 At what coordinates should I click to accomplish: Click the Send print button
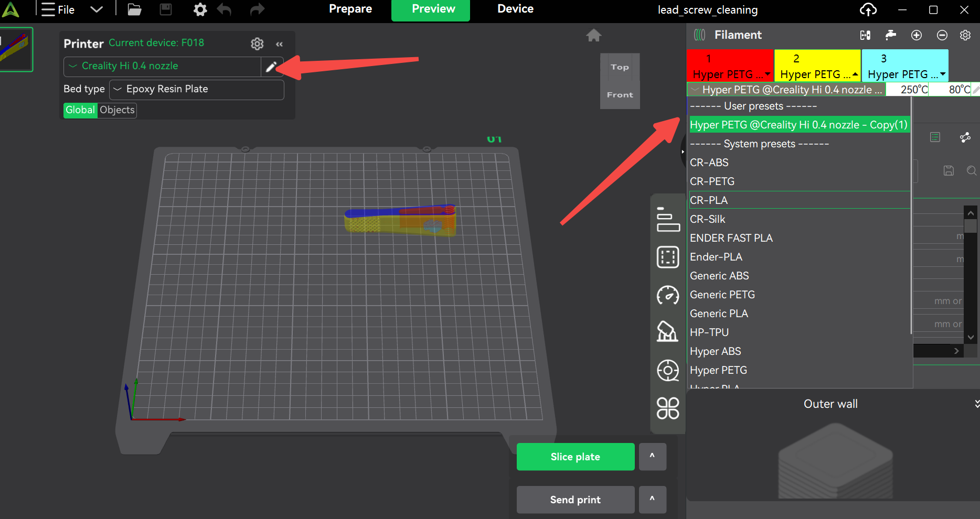coord(575,500)
